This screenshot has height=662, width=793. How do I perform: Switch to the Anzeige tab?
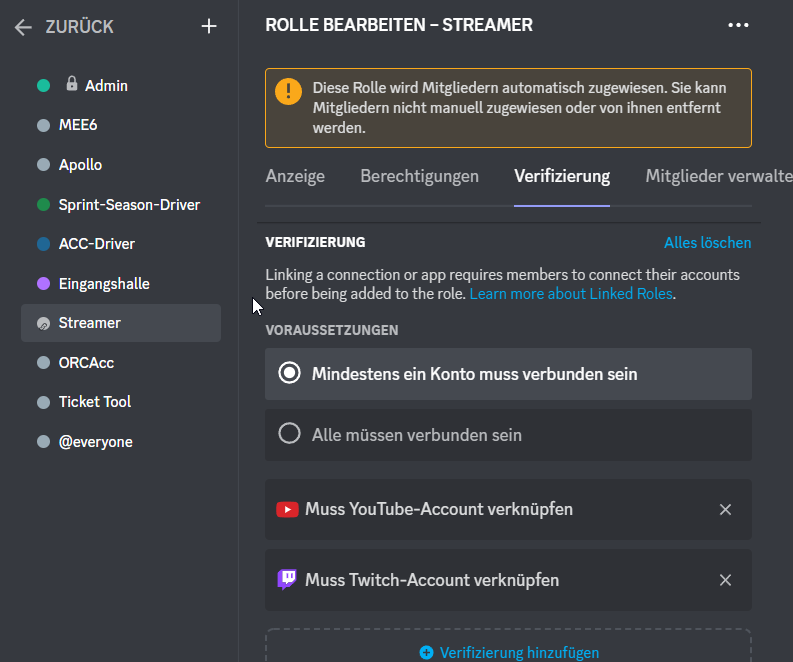[295, 177]
